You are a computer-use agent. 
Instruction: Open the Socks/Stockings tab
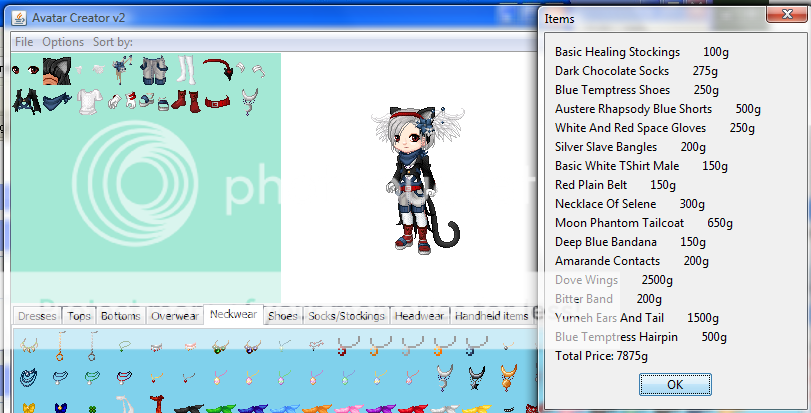pos(346,316)
